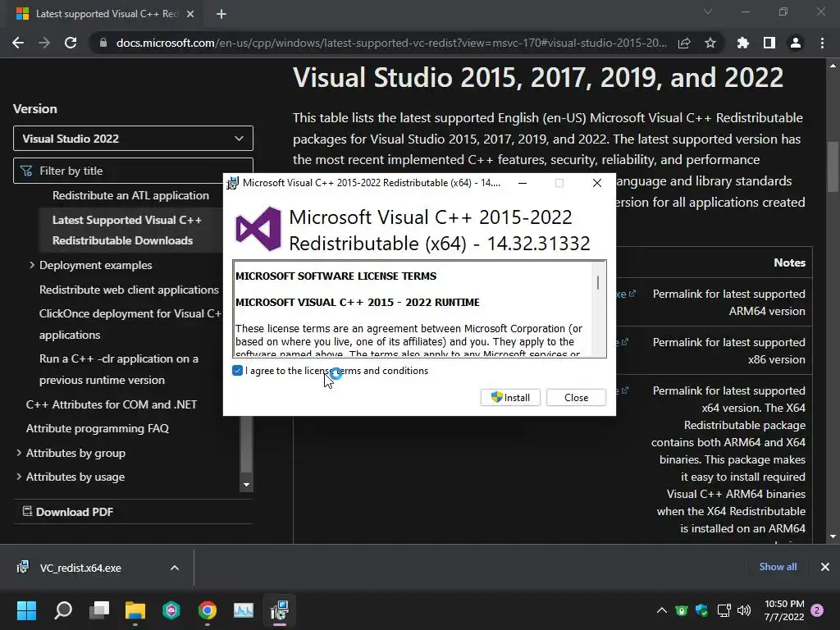Open the notification count badge
Viewport: 840px width, 630px height.
click(817, 610)
